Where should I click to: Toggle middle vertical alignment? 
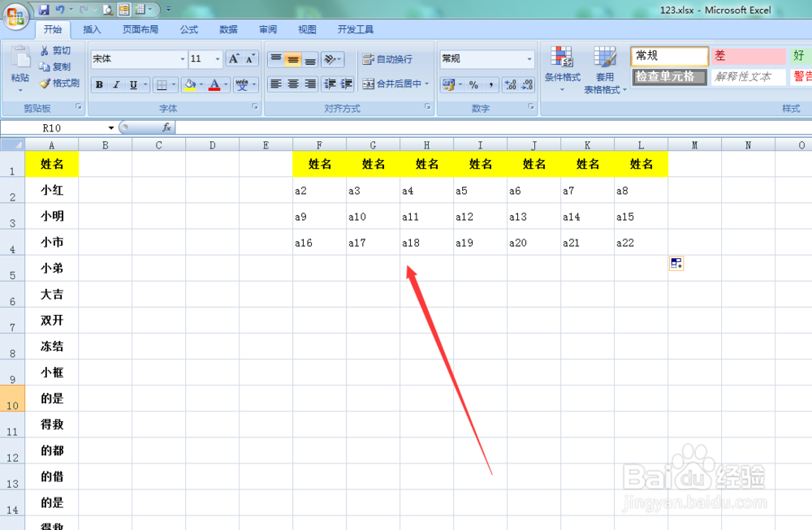click(x=293, y=59)
